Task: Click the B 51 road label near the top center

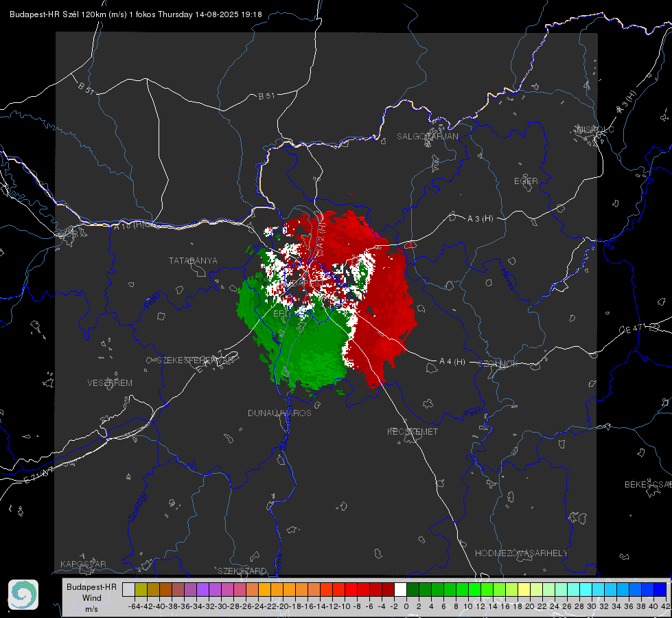Action: pyautogui.click(x=266, y=96)
